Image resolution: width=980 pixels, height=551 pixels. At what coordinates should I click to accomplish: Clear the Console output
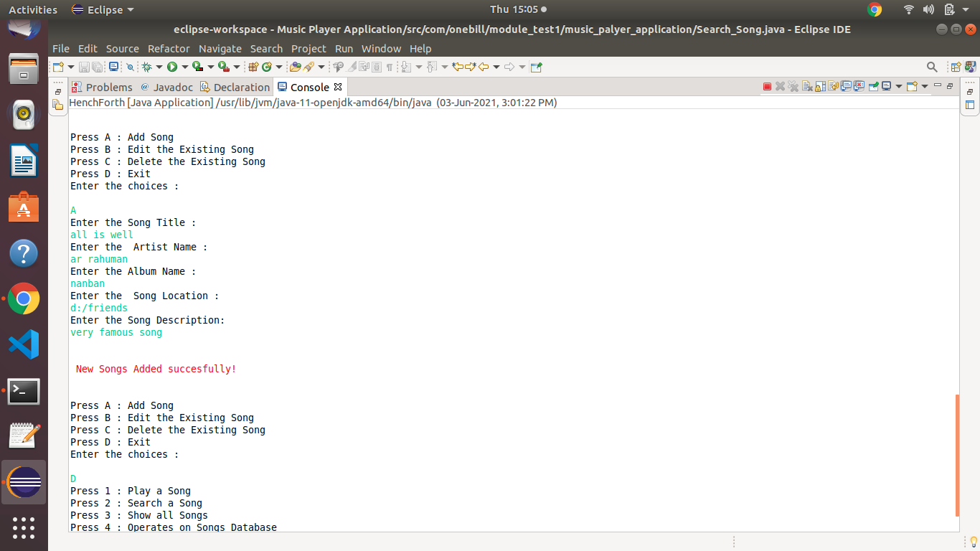coord(808,86)
